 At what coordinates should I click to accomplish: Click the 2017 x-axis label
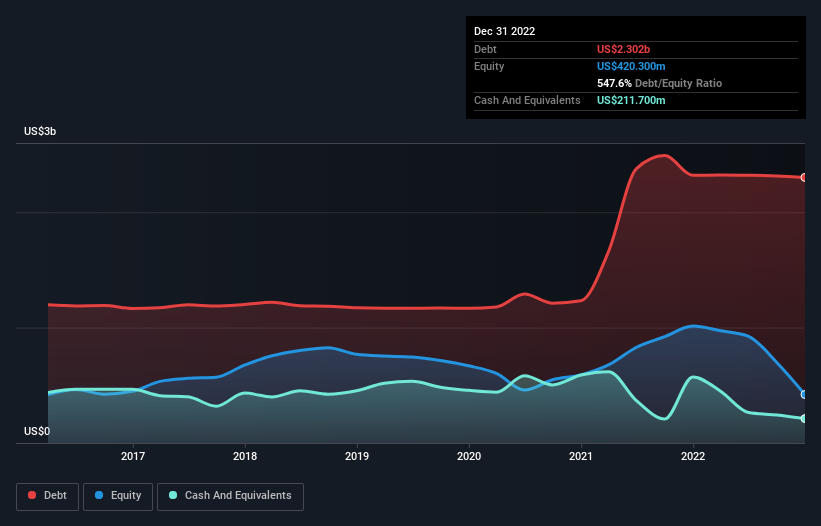pos(133,456)
